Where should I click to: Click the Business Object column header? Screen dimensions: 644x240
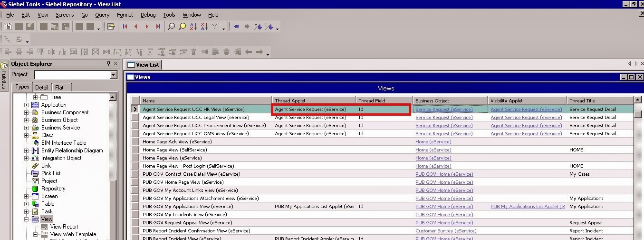click(x=451, y=101)
